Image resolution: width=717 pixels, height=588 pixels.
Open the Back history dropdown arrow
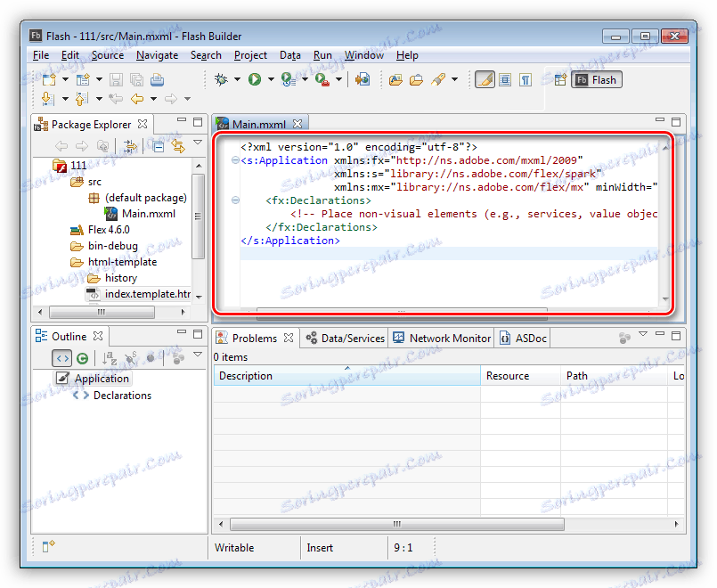[153, 99]
